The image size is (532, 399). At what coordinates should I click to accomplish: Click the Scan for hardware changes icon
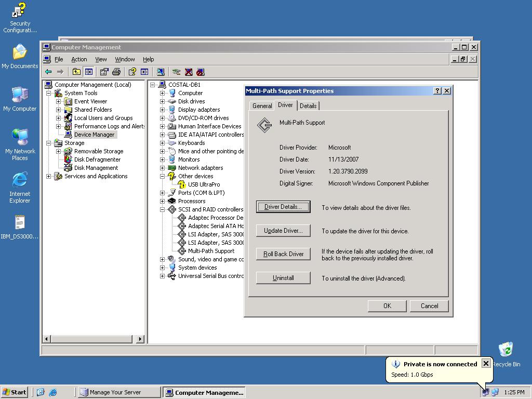point(161,72)
